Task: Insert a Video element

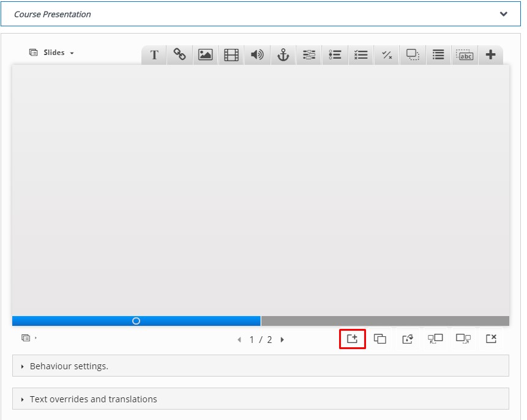Action: coord(231,55)
